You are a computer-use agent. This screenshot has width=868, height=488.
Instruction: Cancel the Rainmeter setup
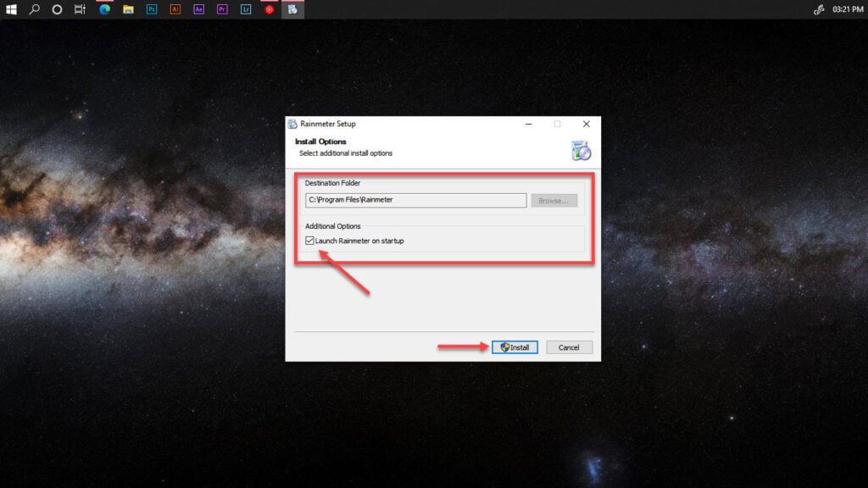(x=569, y=347)
